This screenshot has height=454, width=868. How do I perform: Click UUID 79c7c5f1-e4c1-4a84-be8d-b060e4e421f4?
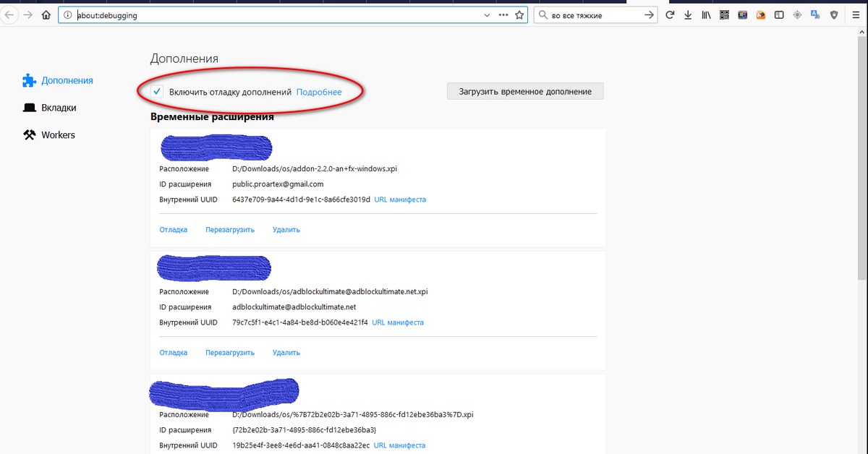click(300, 322)
